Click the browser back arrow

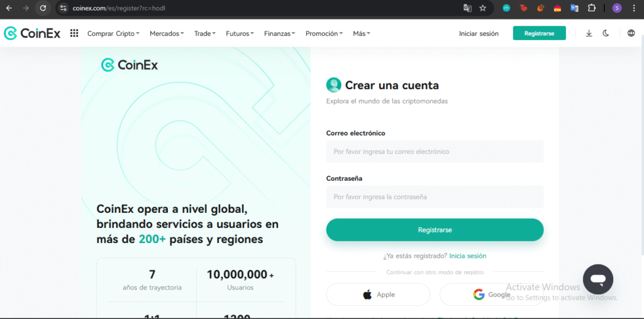coord(9,8)
